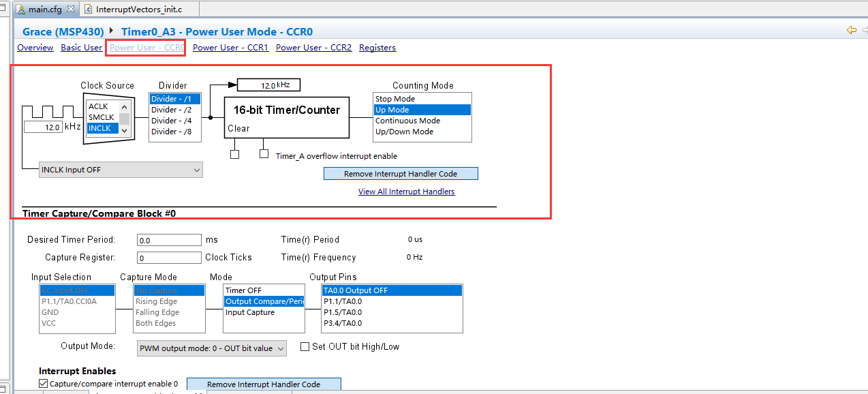
Task: Uncheck Capture/compare interrupt enable 0
Action: [x=44, y=384]
